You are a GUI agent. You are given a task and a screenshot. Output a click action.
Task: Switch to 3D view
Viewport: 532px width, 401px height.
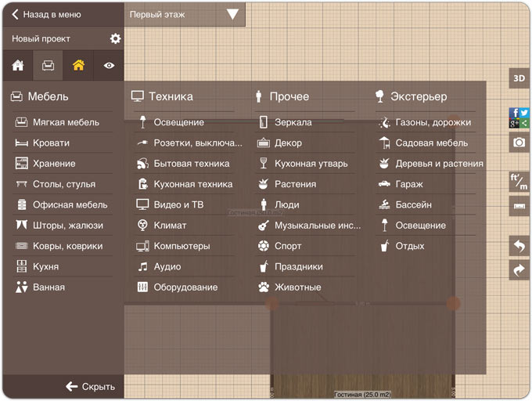click(519, 78)
